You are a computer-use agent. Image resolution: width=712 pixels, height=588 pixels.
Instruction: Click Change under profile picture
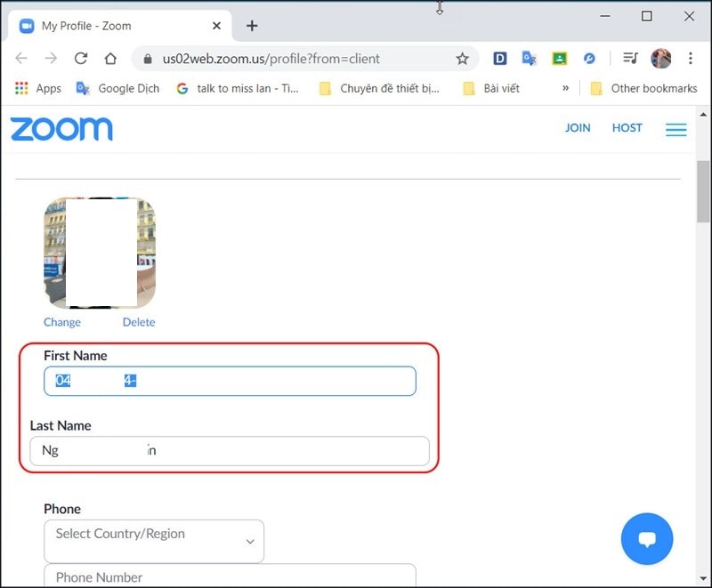pyautogui.click(x=62, y=322)
